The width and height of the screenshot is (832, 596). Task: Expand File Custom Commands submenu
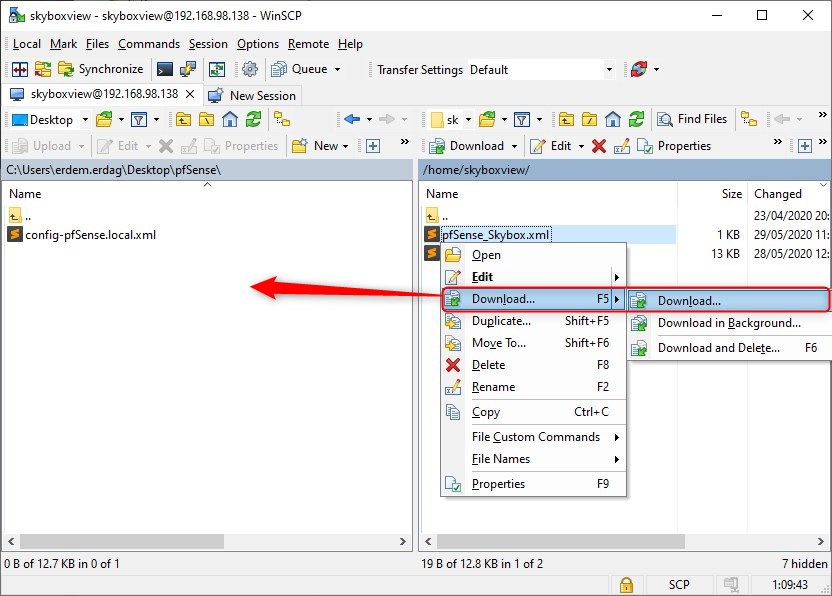point(534,437)
